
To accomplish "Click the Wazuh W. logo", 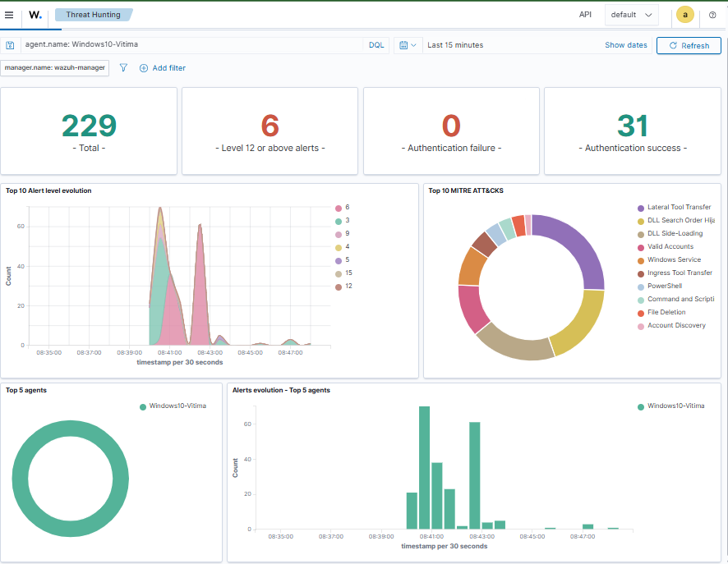I will pyautogui.click(x=35, y=15).
